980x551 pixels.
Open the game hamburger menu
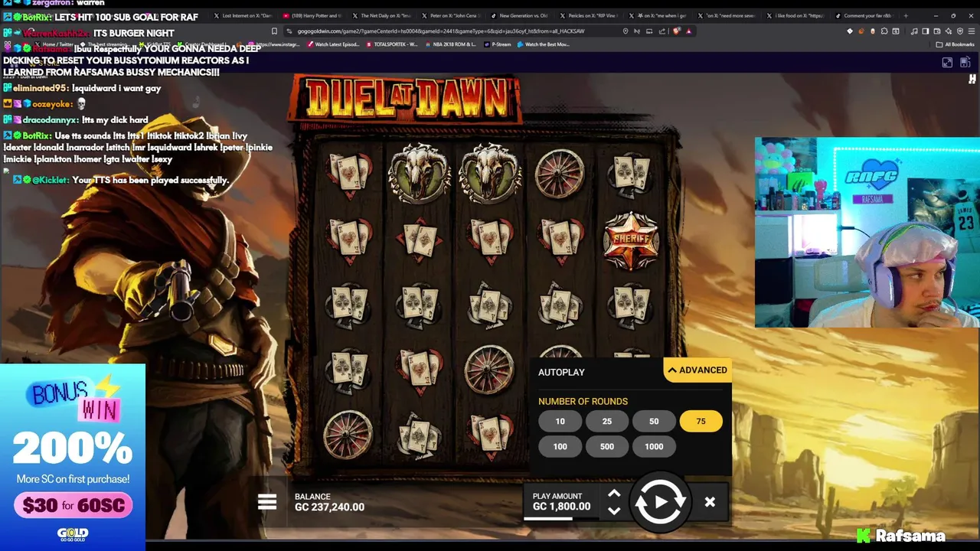267,502
